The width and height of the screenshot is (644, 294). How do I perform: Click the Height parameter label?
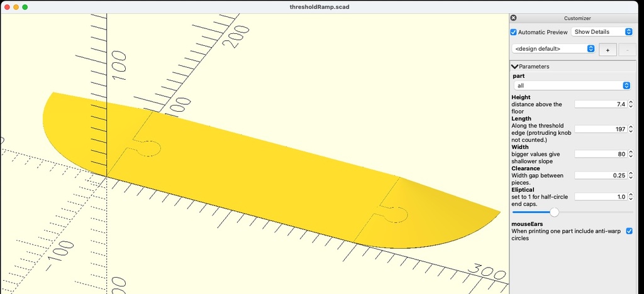pos(521,97)
